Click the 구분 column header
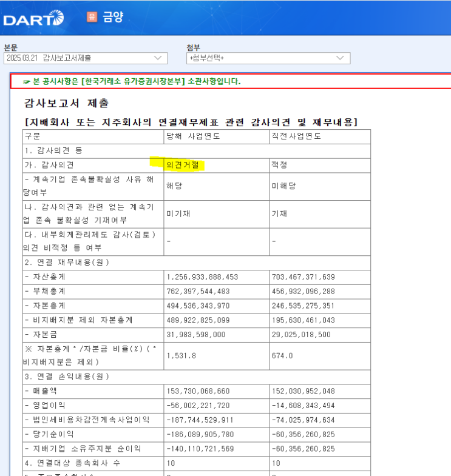Screen dimensions: 451x476 [32, 136]
